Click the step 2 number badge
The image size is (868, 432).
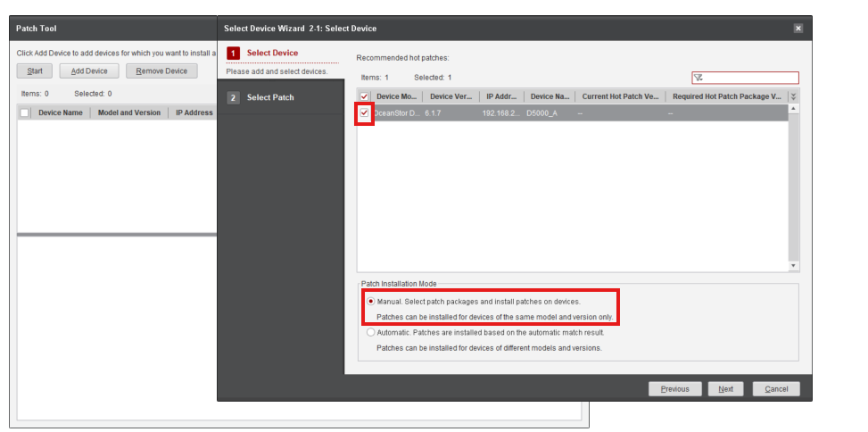[234, 97]
